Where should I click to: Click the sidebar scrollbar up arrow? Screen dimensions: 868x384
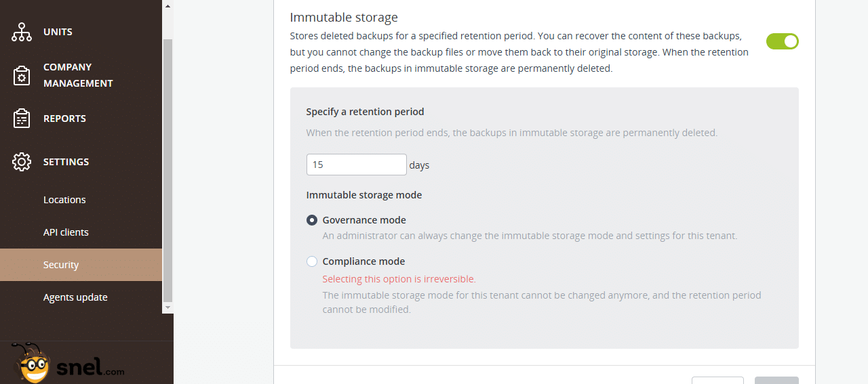(x=167, y=5)
